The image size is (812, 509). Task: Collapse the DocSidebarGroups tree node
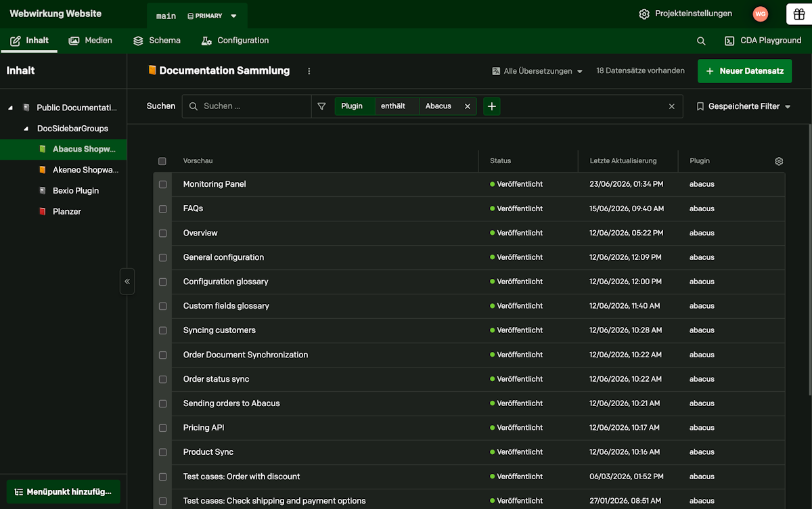pos(26,129)
